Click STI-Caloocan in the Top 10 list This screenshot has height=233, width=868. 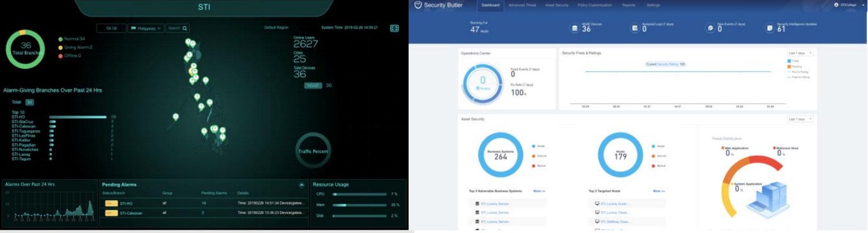coord(24,126)
